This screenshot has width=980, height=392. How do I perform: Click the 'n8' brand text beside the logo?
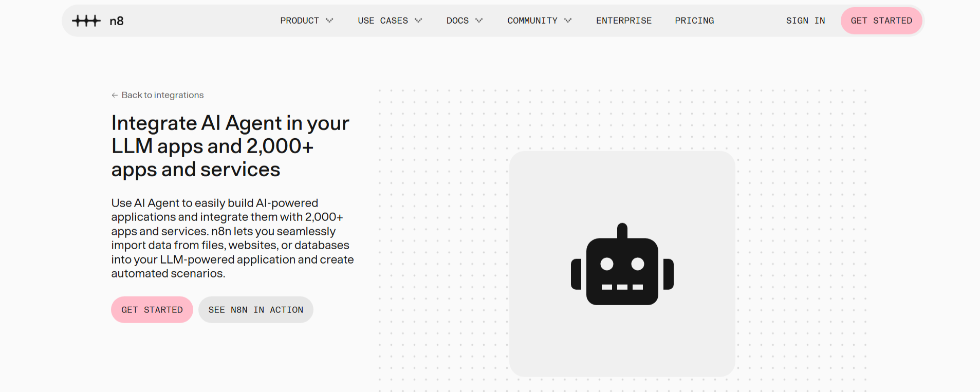coord(117,21)
